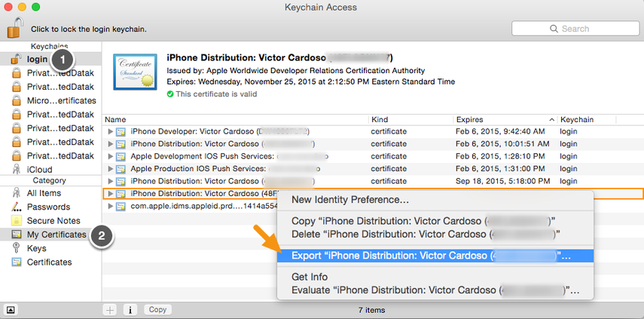Screen dimensions: 644x319
Task: Click the padlock to lock login keychain
Action: 14,28
